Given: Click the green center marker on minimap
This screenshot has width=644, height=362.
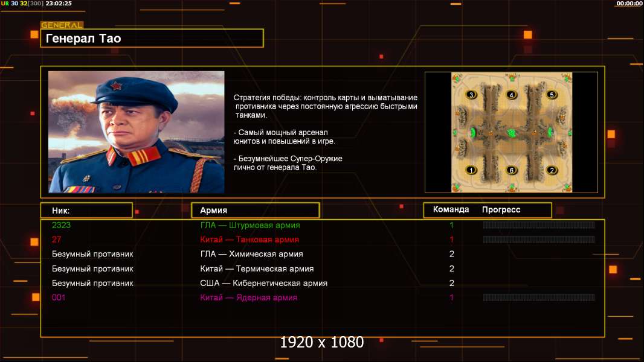Looking at the screenshot, I should [x=512, y=133].
